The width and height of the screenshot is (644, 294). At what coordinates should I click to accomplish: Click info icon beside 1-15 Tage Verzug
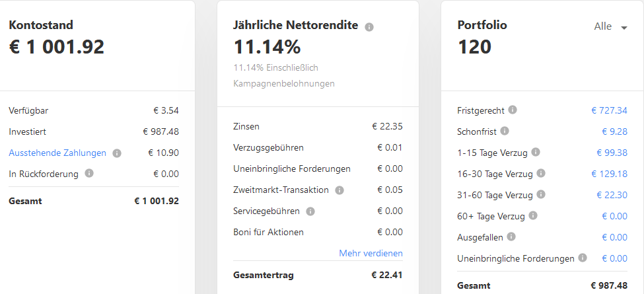536,152
